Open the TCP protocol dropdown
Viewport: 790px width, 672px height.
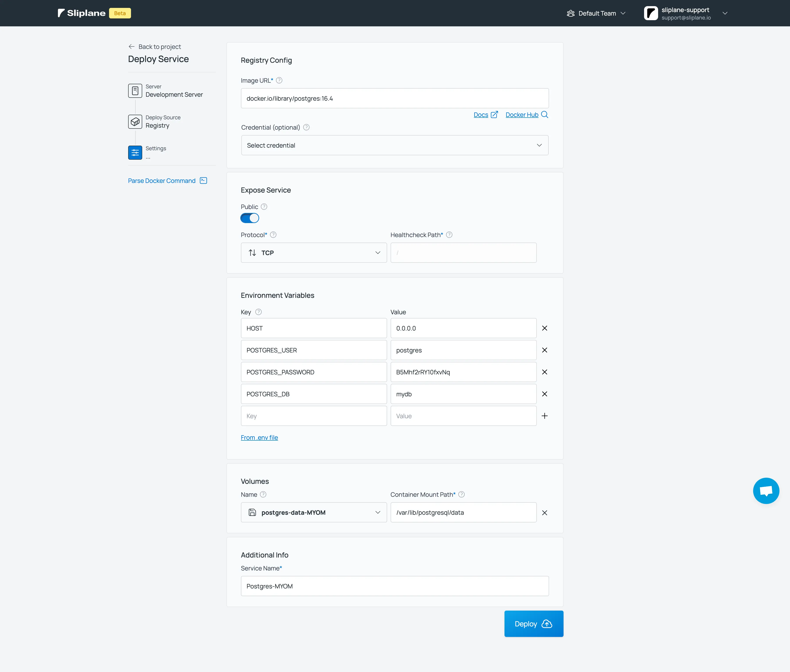pyautogui.click(x=314, y=253)
